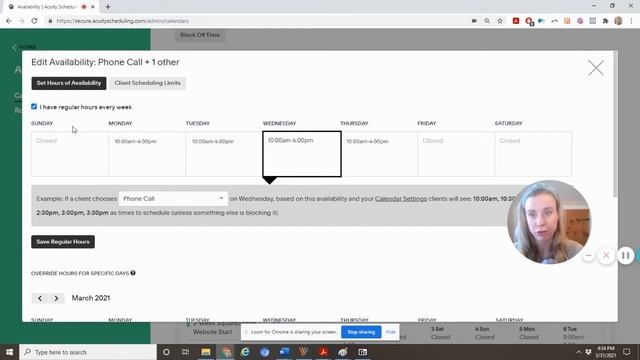Edit Friday's Closed hours field
Viewport: 640px width, 360px height.
click(x=456, y=154)
